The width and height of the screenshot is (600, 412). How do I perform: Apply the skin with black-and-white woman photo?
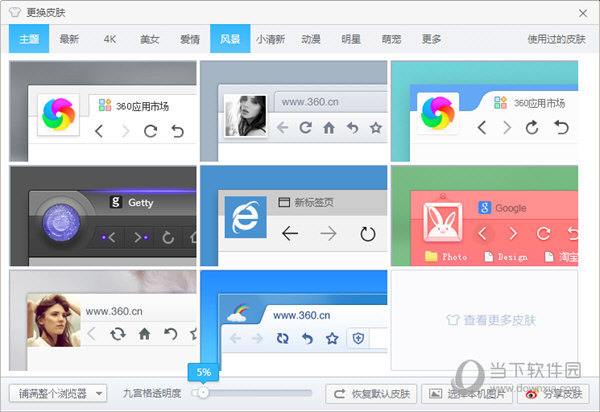[293, 111]
